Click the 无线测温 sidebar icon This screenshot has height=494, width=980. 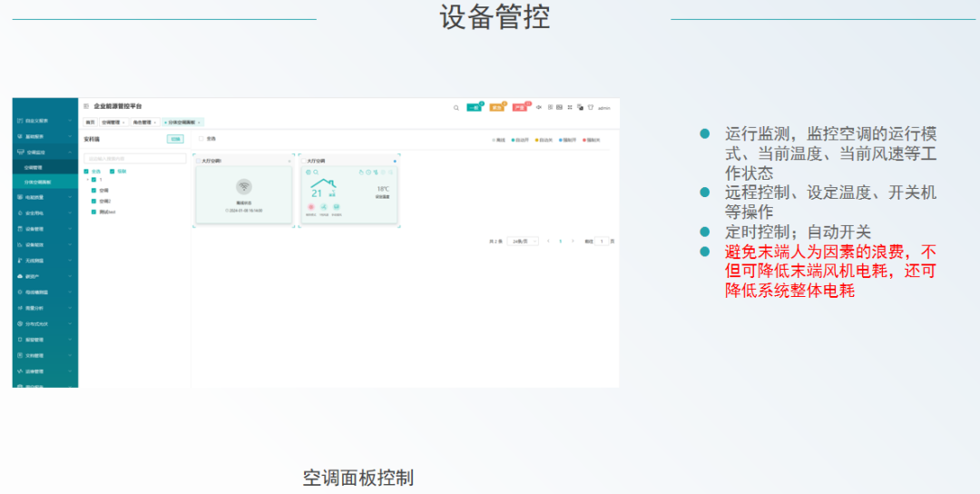coord(20,260)
